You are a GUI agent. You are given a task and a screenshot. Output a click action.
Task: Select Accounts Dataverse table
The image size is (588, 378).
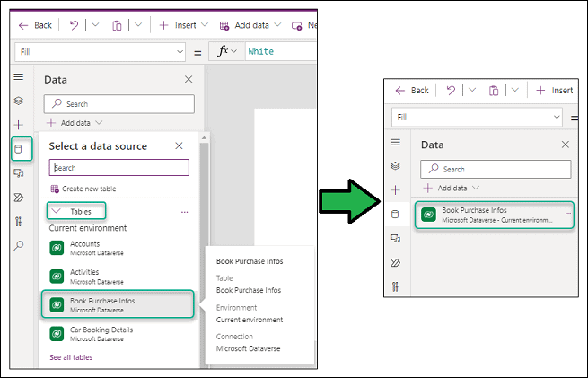(118, 248)
